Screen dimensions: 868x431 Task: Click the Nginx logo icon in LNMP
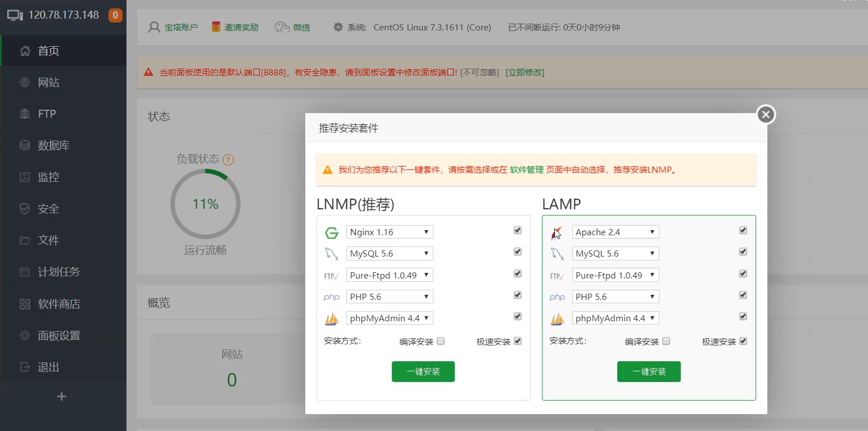pos(332,233)
